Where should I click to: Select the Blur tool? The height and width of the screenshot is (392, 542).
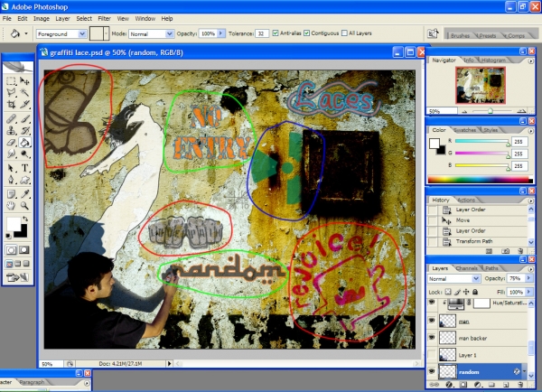(11, 154)
